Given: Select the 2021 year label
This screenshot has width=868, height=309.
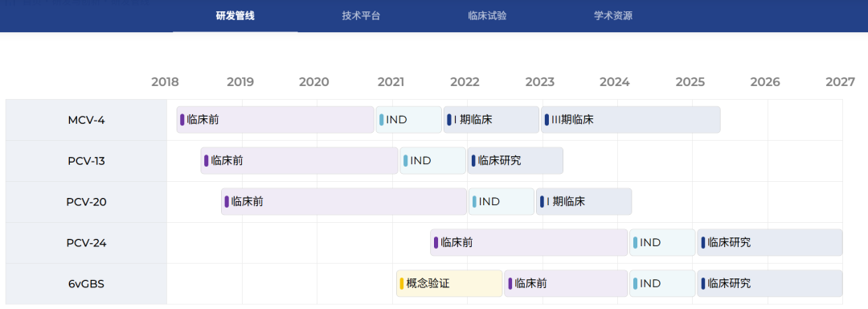Looking at the screenshot, I should (x=391, y=82).
